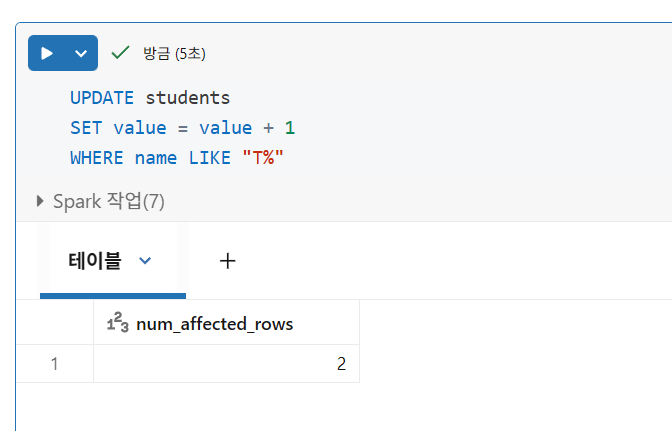Select the 테이블 results tab
The height and width of the screenshot is (431, 672).
[94, 261]
